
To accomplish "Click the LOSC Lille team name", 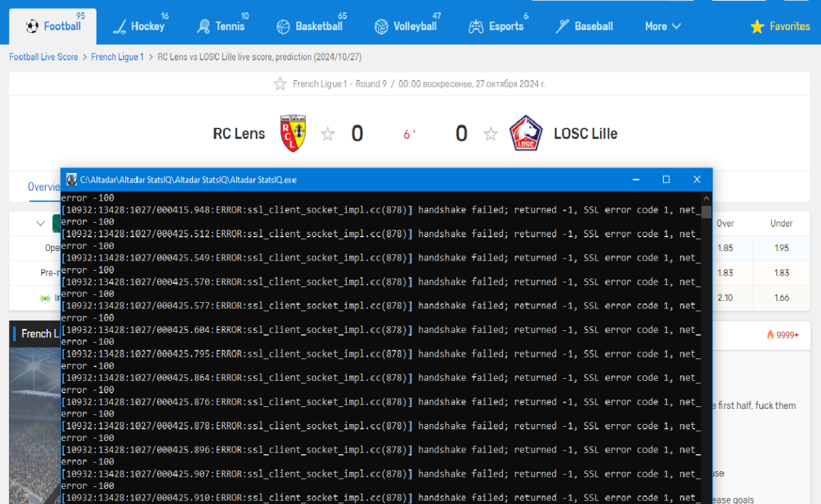I will [x=586, y=133].
